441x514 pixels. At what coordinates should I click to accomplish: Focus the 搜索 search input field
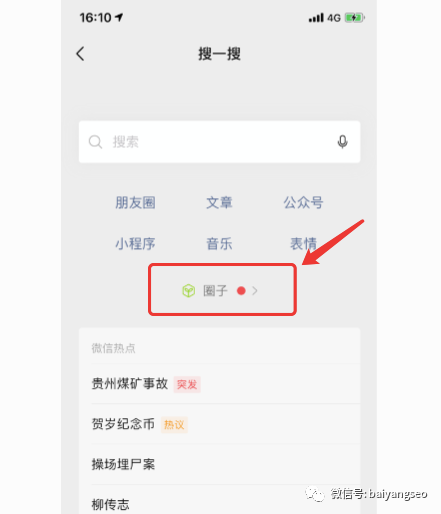pyautogui.click(x=219, y=142)
